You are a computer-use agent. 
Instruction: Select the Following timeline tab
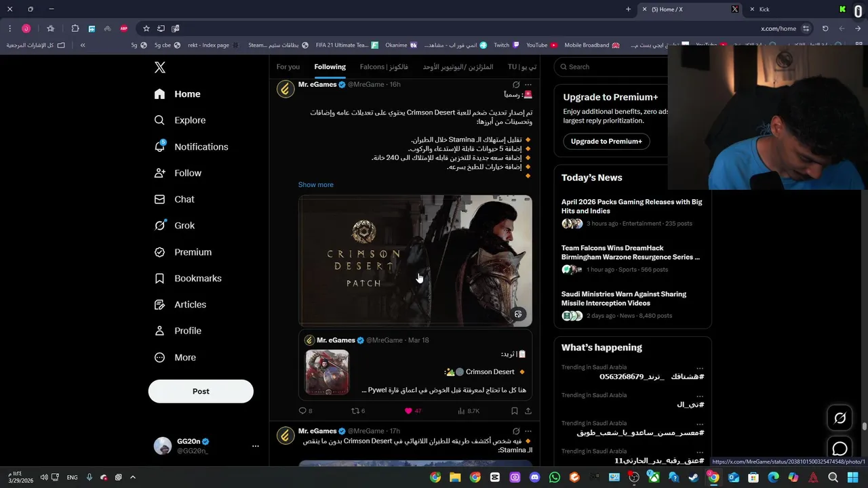(x=330, y=66)
